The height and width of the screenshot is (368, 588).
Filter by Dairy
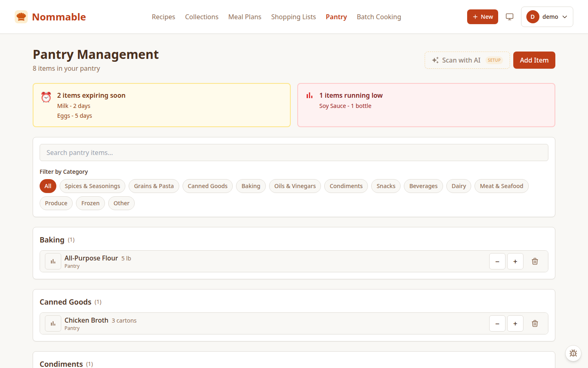coord(459,186)
